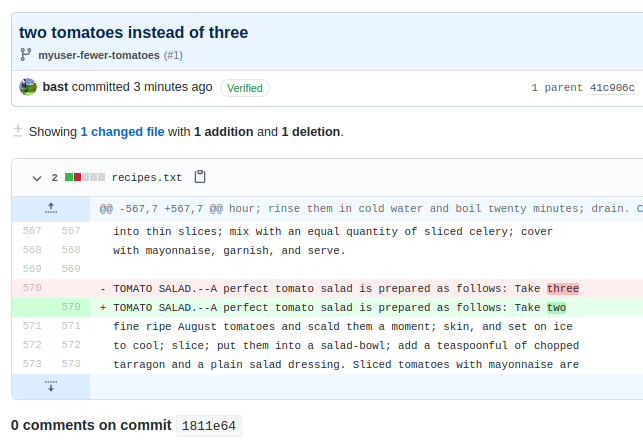
Task: Click the deleted line number 570
Action: 31,288
